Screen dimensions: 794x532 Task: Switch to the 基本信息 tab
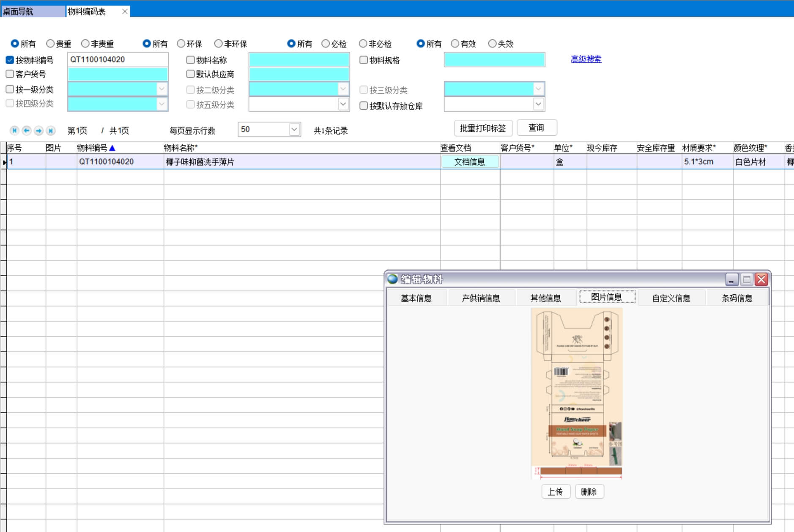(416, 298)
